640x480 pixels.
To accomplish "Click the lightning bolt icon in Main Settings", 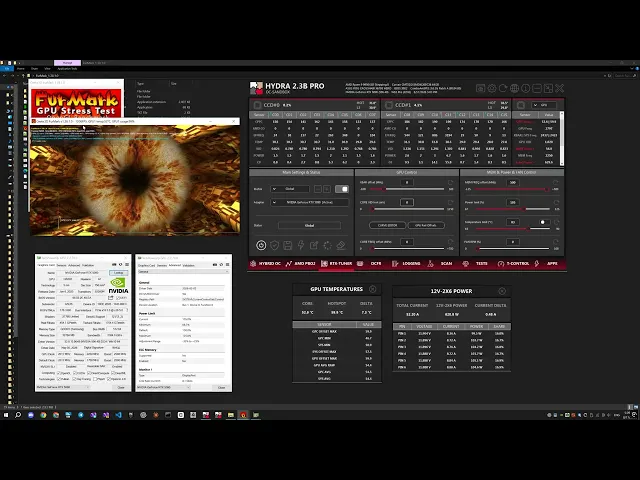I will (x=301, y=245).
